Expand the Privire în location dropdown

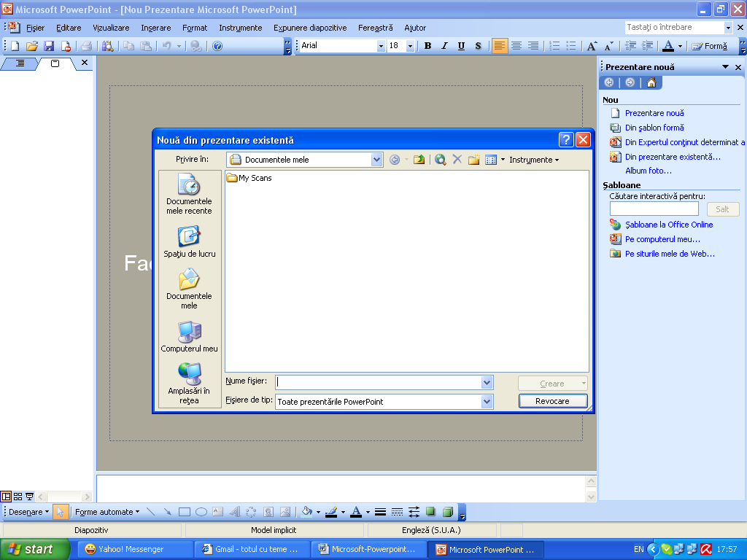coord(376,160)
